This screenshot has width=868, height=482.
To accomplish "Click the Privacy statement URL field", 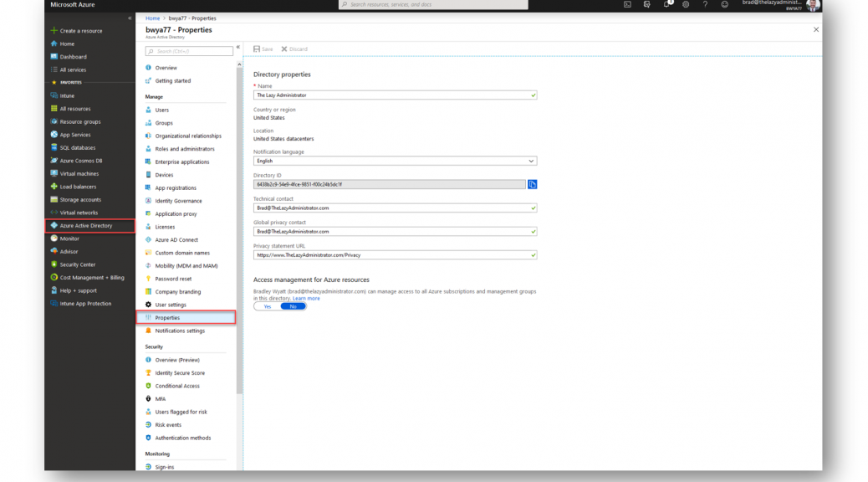I will 396,255.
